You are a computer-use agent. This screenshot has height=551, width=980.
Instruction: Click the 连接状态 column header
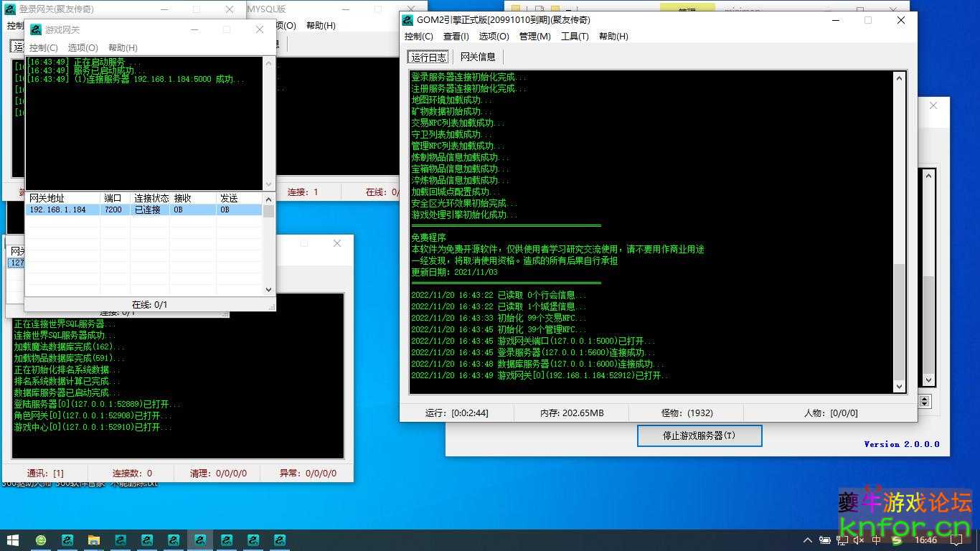click(x=150, y=198)
